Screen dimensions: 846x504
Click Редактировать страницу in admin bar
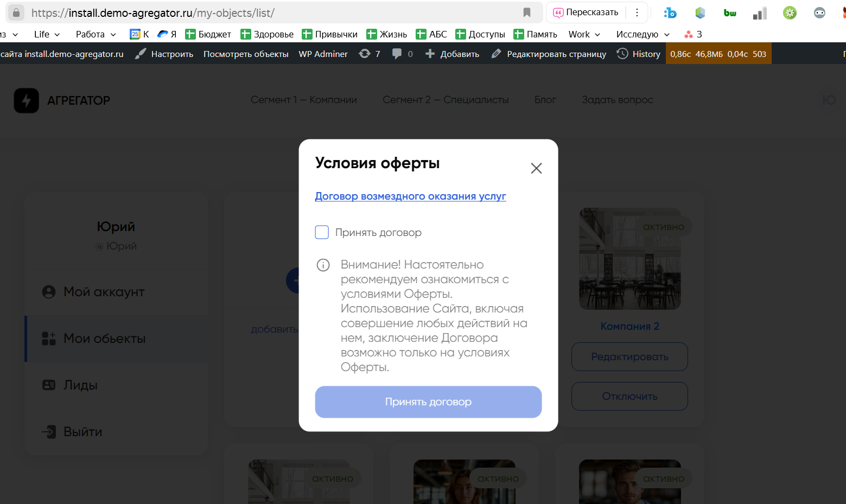click(x=549, y=54)
